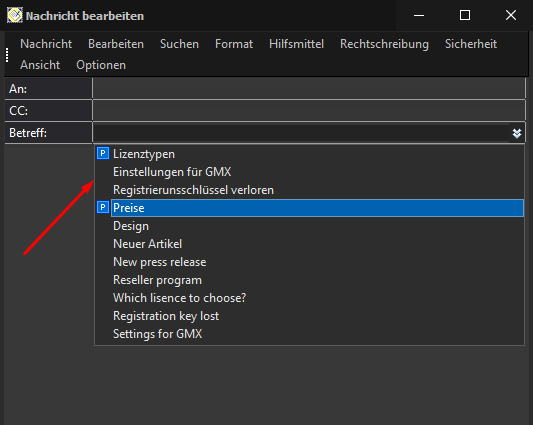This screenshot has width=533, height=425.
Task: Click into the An recipient field
Action: [x=309, y=88]
